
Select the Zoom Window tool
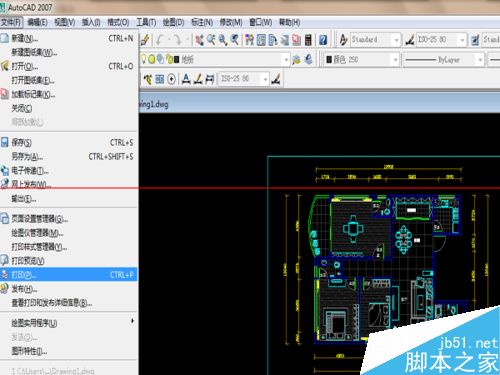tap(223, 40)
